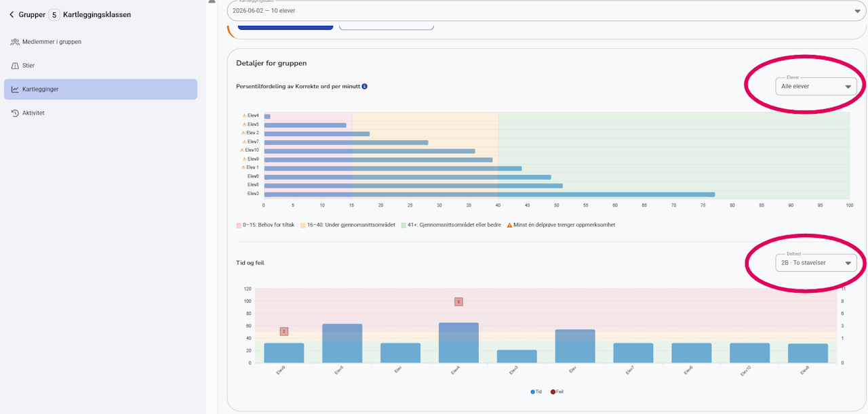Image resolution: width=868 pixels, height=414 pixels.
Task: Expand the Kartleggingsdato dropdown for 2026-06-02
Action: [x=547, y=11]
